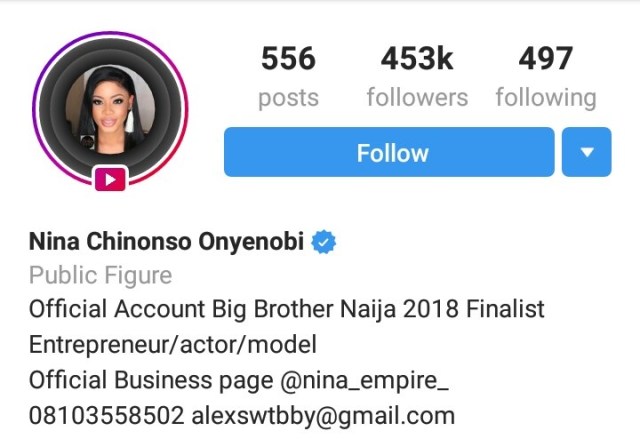Select the Big Brother Naija 2018 Finalist line
Image resolution: width=640 pixels, height=439 pixels.
tap(287, 309)
